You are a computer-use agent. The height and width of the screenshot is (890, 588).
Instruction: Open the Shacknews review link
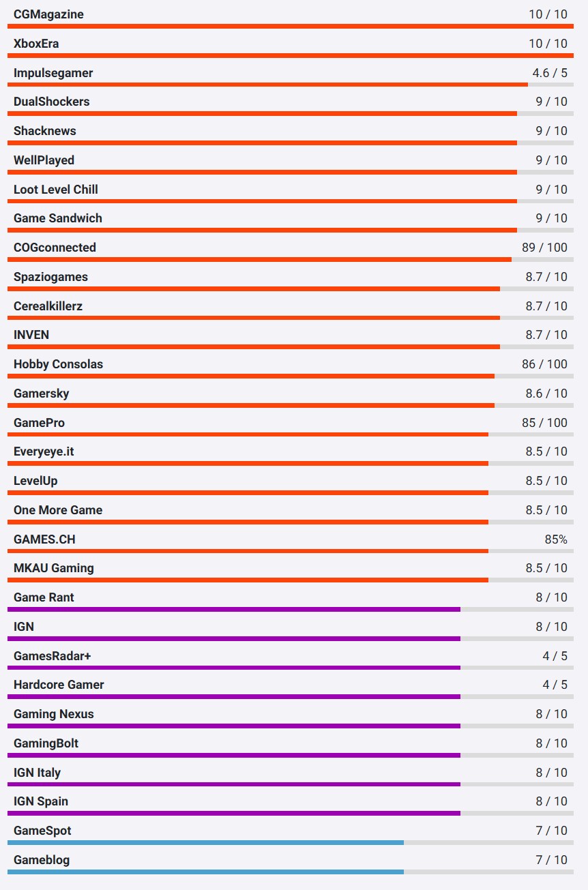pos(45,131)
